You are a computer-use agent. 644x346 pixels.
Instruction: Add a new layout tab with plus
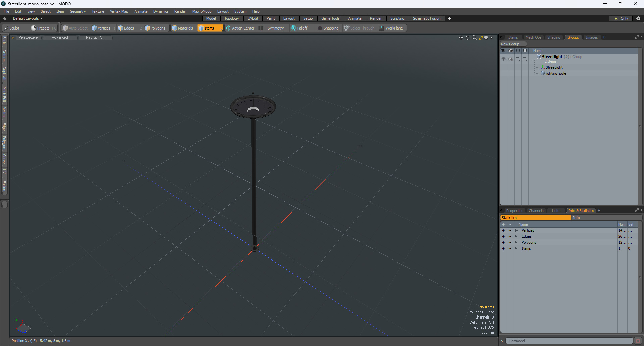[450, 18]
